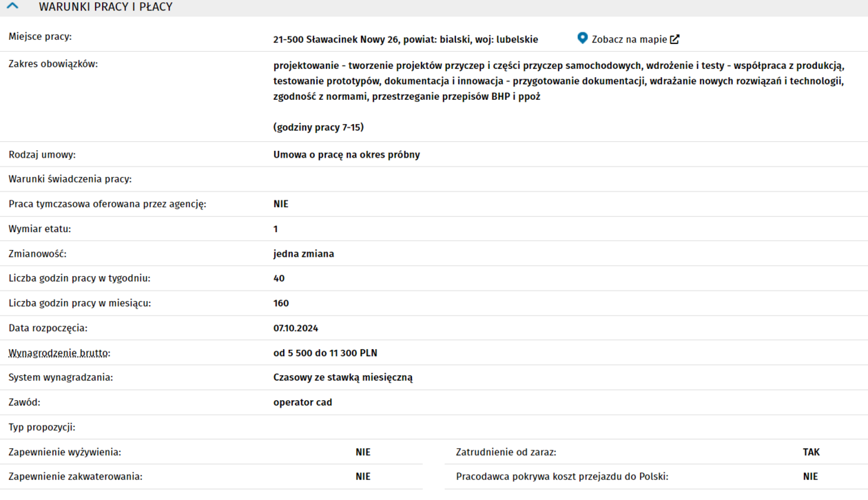The width and height of the screenshot is (868, 500).
Task: Click the underlined Wynagrodzenie brutto label
Action: (x=59, y=353)
